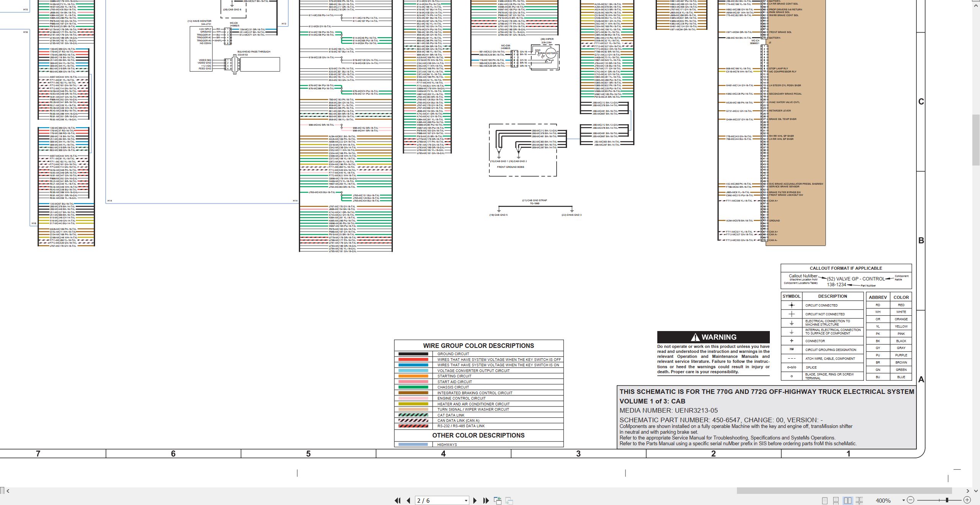Click MEDIA NUMBER: UENR3213-05 text
This screenshot has height=505, width=980.
(x=668, y=410)
